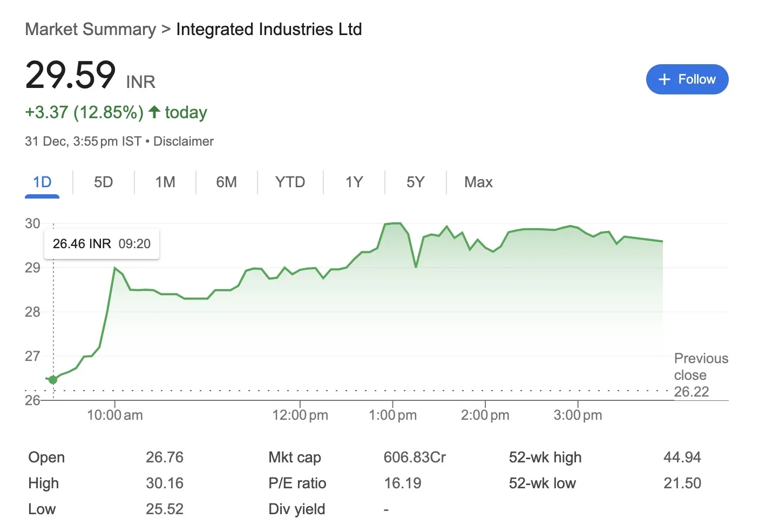Image resolution: width=759 pixels, height=532 pixels.
Task: View the 1Y price history tab
Action: coord(354,182)
